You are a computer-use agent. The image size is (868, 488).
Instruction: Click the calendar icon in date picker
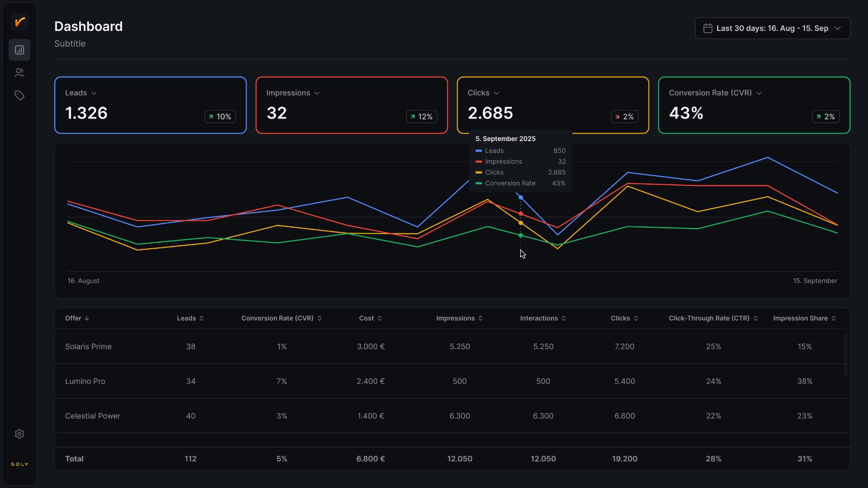point(708,28)
